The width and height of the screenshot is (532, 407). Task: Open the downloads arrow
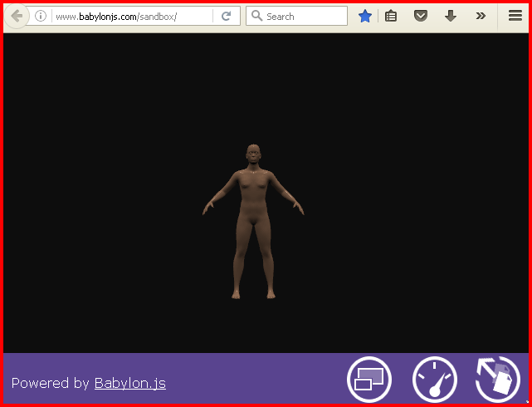click(451, 16)
